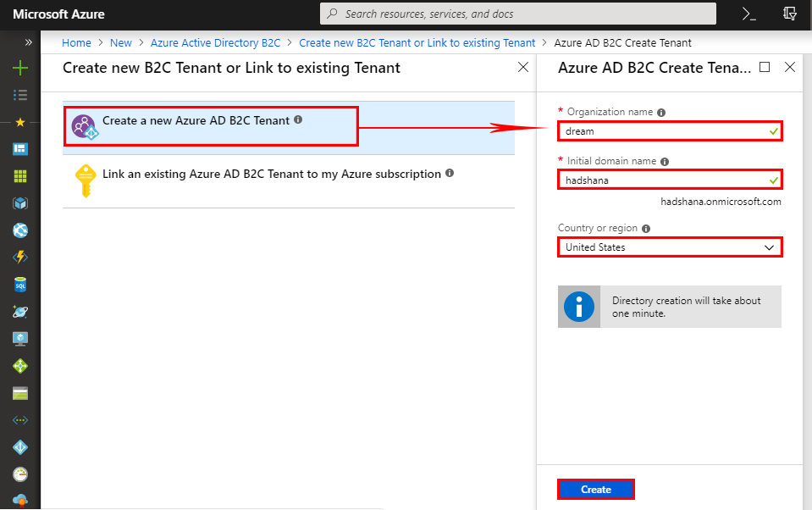The height and width of the screenshot is (510, 812).
Task: Open Load balancers green diamond icon
Action: tap(20, 366)
